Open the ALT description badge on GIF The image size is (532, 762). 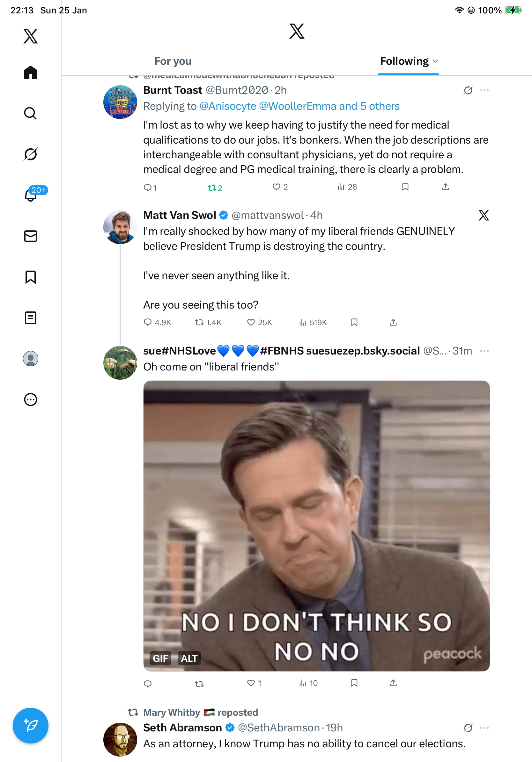pos(189,658)
